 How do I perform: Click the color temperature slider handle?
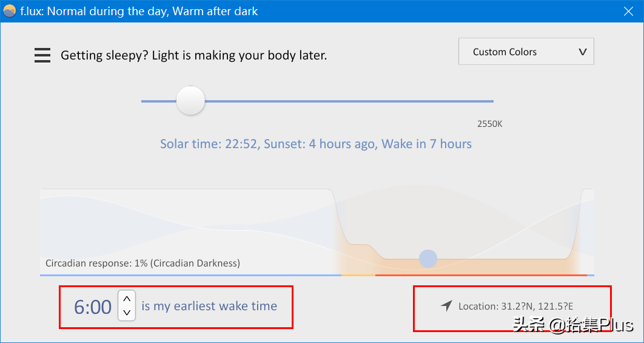pos(190,101)
